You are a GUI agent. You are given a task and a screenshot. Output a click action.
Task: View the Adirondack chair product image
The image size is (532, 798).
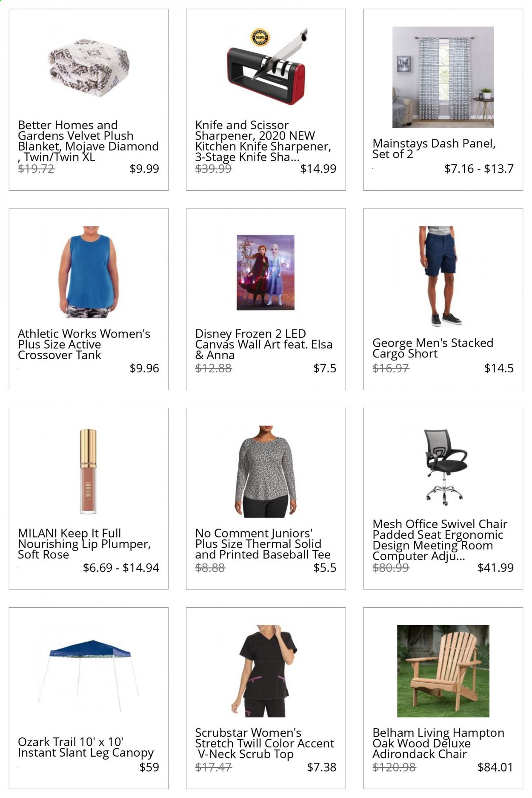443,671
